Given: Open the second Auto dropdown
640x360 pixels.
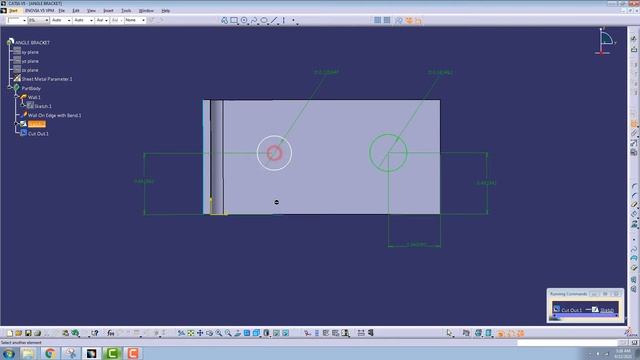Looking at the screenshot, I should pos(83,20).
